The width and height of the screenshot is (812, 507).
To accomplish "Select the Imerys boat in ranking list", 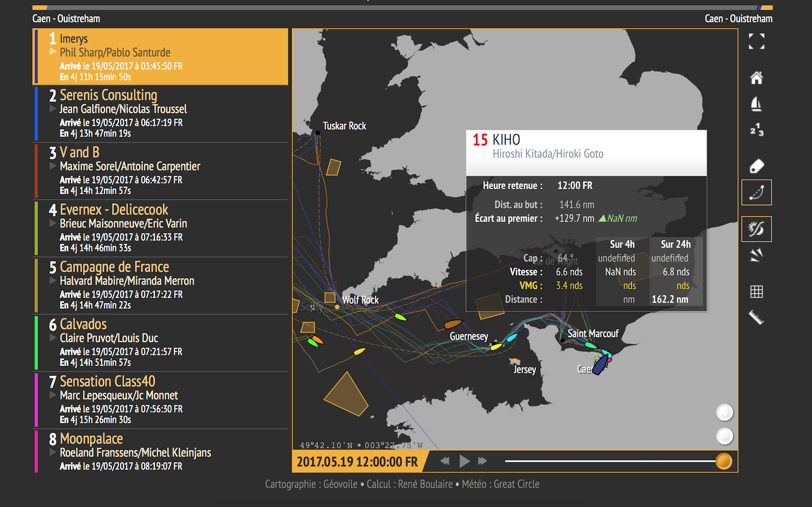I will (x=160, y=57).
